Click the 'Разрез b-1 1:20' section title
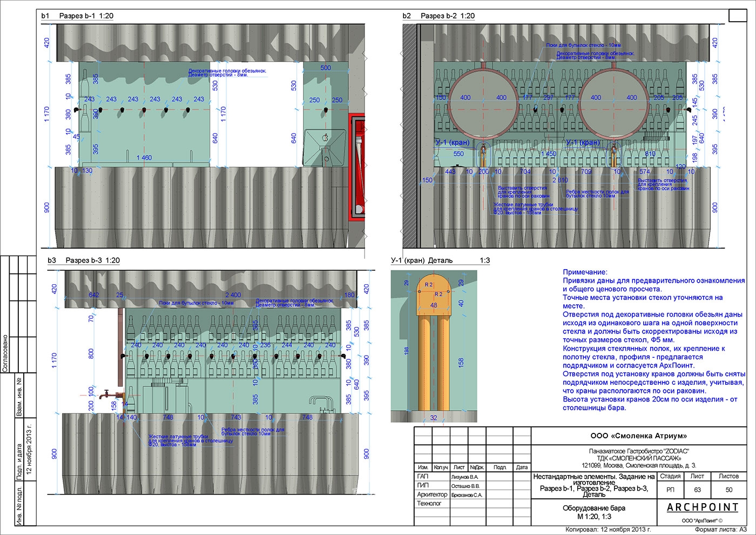Image resolution: width=756 pixels, height=535 pixels. tap(86, 16)
